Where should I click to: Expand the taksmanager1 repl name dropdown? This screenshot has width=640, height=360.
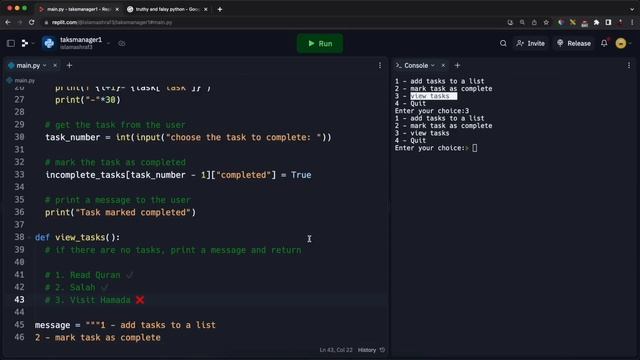(x=109, y=43)
